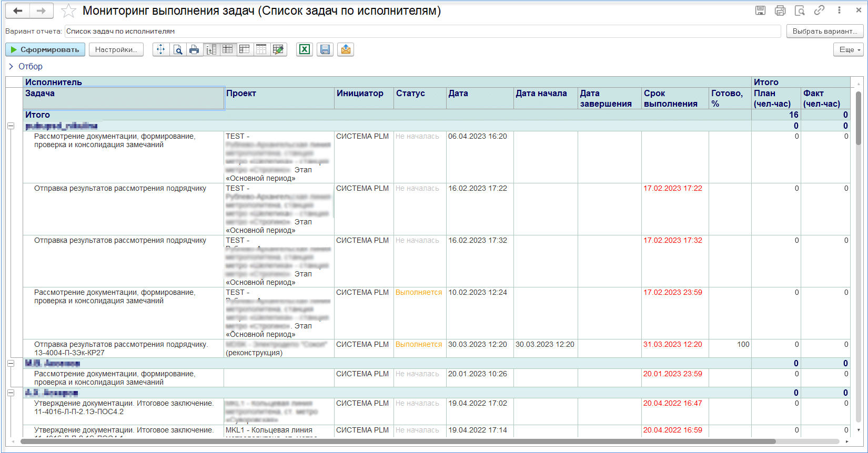This screenshot has height=453, width=868.
Task: Click the preview icon in the title bar
Action: [x=800, y=11]
